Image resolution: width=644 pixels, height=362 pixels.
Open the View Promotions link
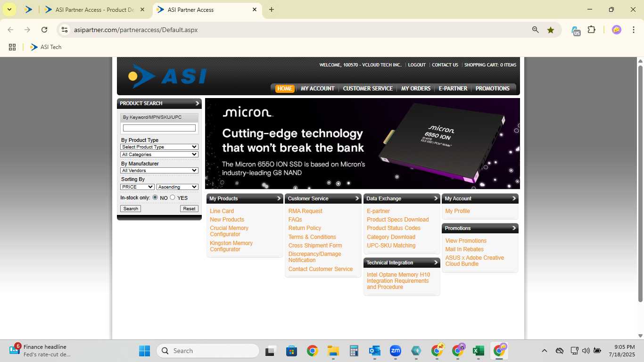coord(466,241)
